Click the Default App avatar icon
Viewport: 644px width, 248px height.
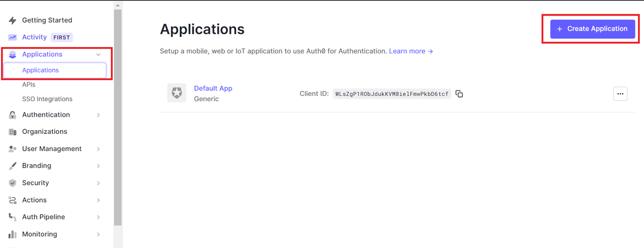click(177, 93)
